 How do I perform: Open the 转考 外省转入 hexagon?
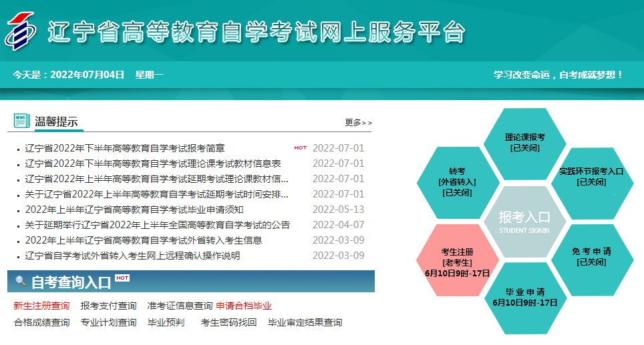457,182
